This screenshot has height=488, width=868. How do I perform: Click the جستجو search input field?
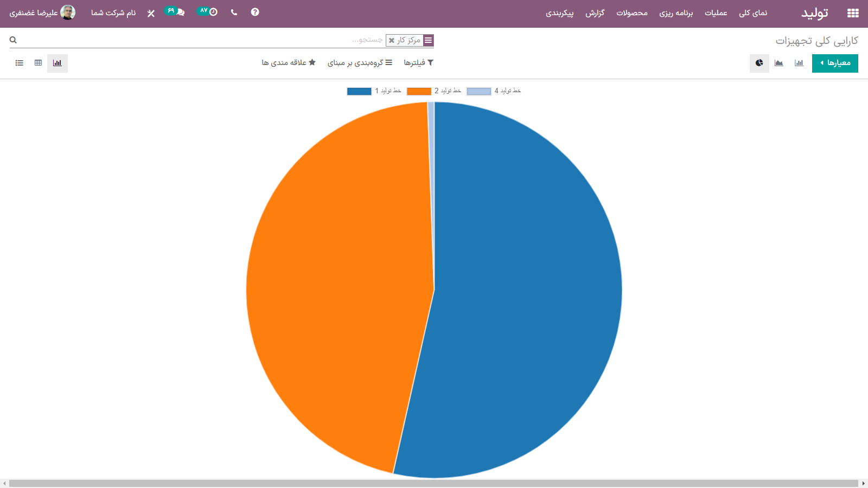tap(217, 40)
